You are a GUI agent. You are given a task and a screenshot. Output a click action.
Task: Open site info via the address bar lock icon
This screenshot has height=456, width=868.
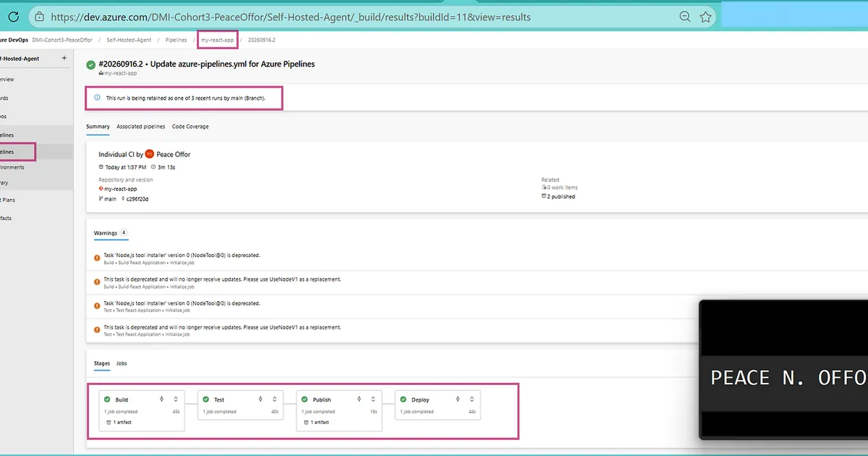pyautogui.click(x=39, y=16)
